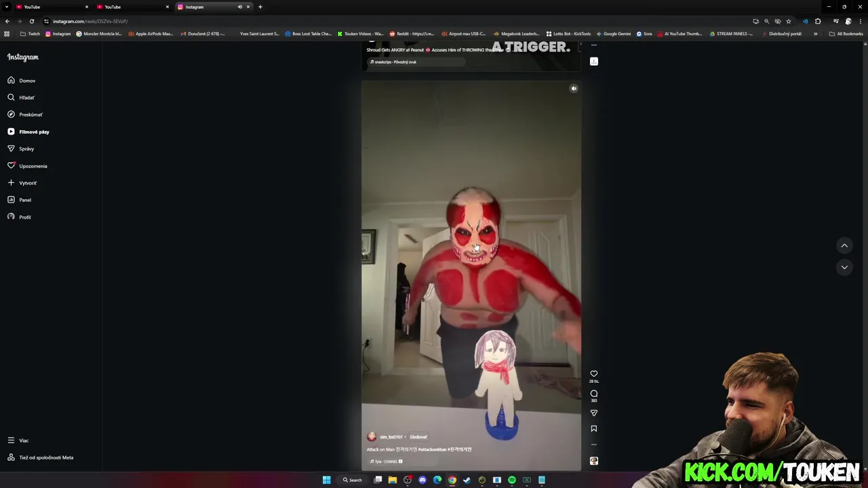Click the #attackontitan hashtag
Screen dimensions: 868x488
(x=432, y=449)
